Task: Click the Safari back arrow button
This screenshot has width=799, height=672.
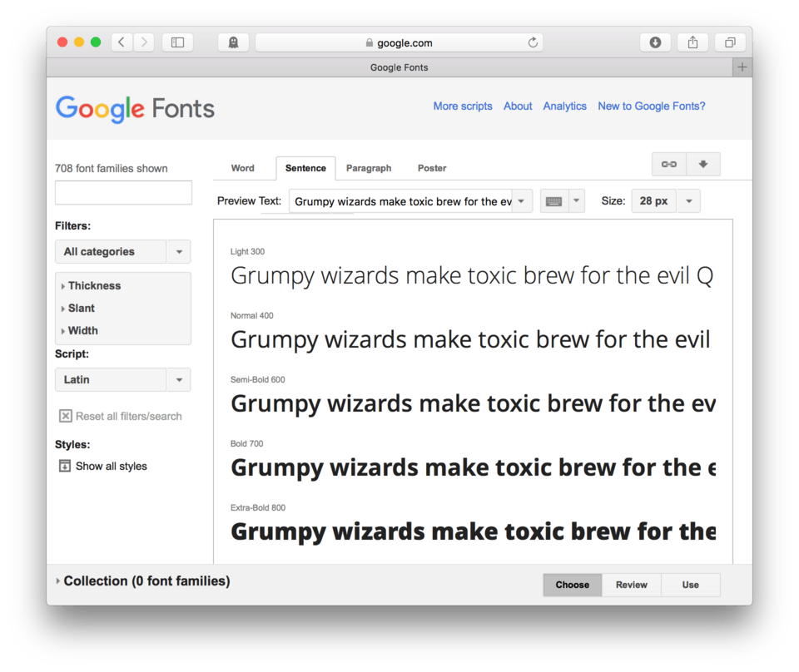Action: (x=122, y=42)
